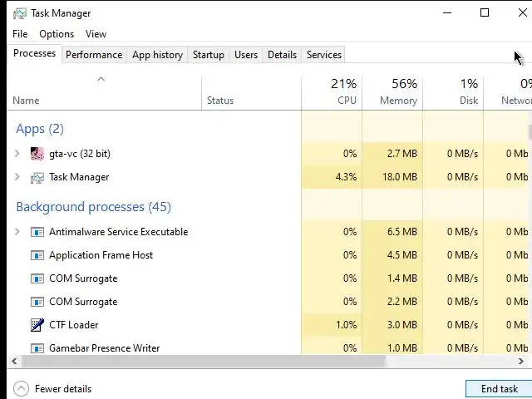Viewport: 532px width, 399px height.
Task: Click the horizontal scrollbar thumb
Action: click(199, 362)
